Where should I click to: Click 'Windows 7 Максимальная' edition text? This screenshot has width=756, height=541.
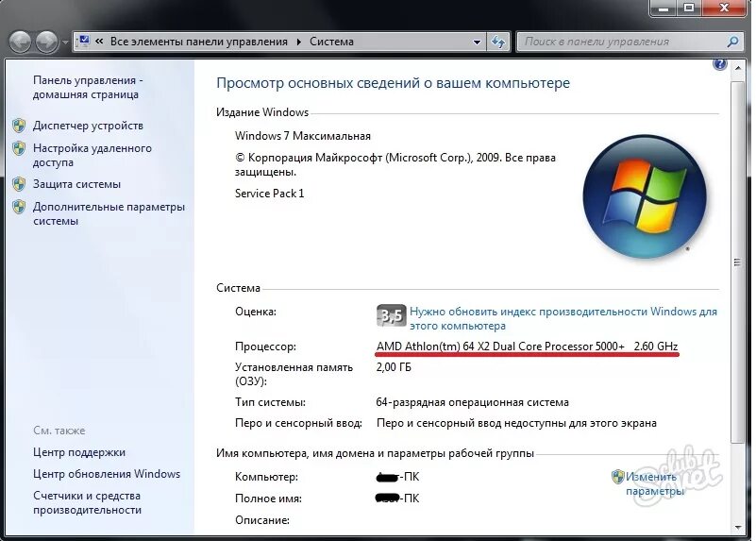303,136
